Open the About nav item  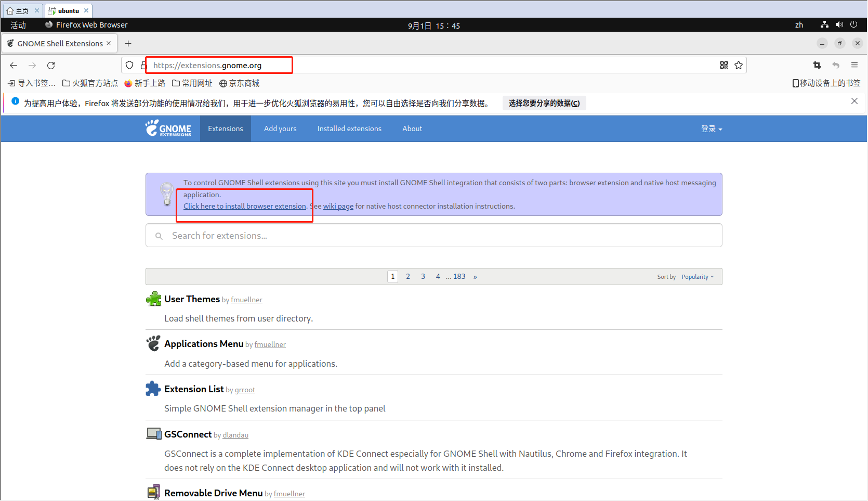412,129
